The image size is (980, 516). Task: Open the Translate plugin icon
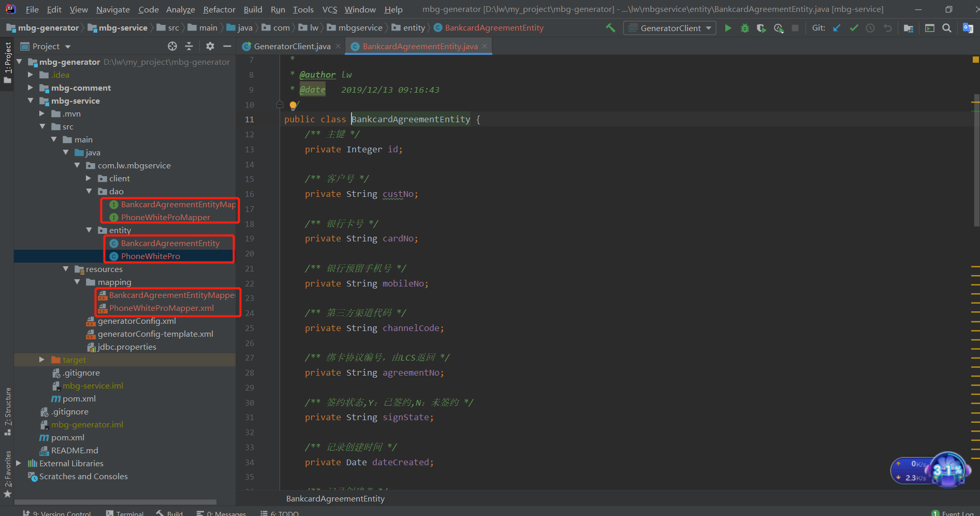pos(968,27)
